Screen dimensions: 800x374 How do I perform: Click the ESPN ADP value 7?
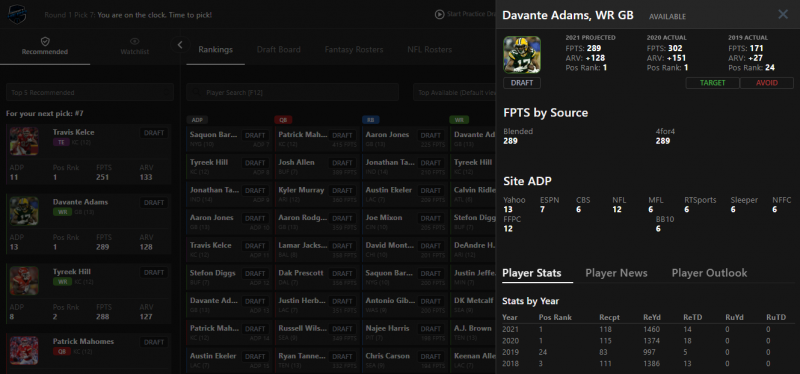coord(542,209)
